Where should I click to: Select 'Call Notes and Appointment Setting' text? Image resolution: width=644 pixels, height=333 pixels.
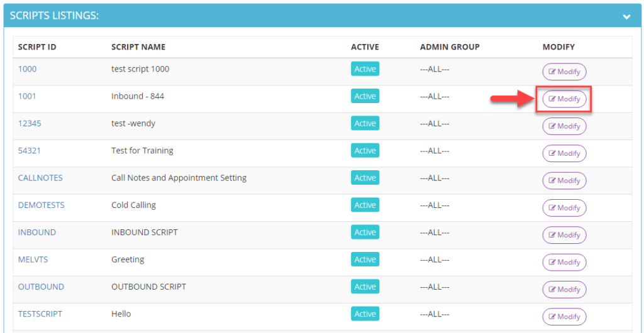pyautogui.click(x=179, y=178)
